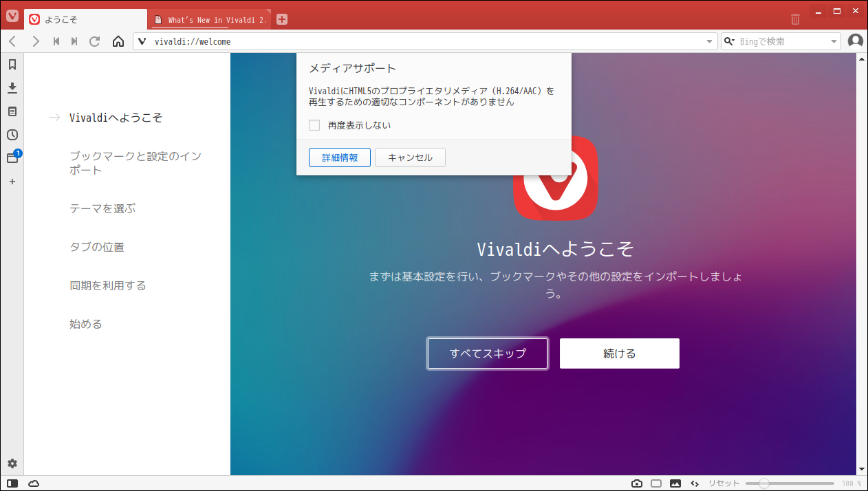Select テーマを選ぶ step
868x491 pixels.
102,208
